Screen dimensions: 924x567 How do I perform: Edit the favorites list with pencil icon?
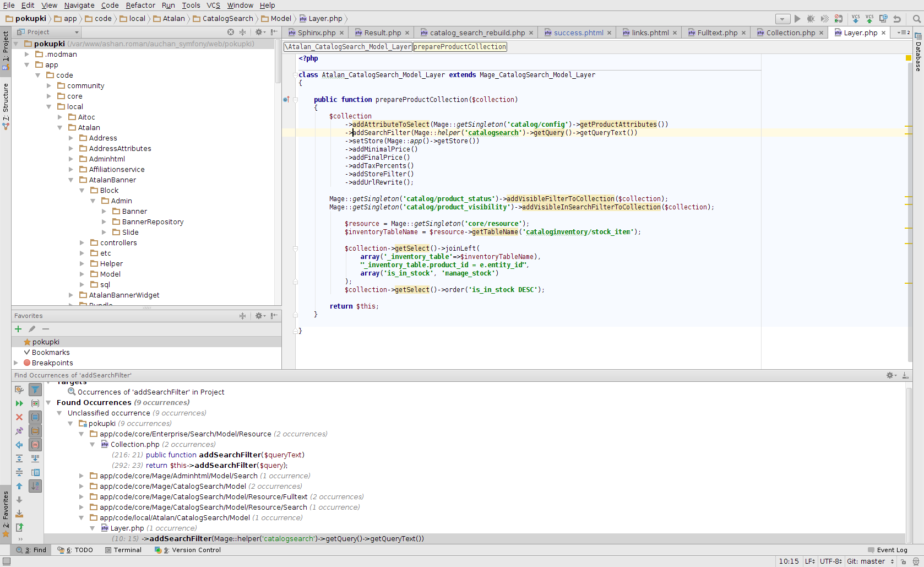point(32,329)
